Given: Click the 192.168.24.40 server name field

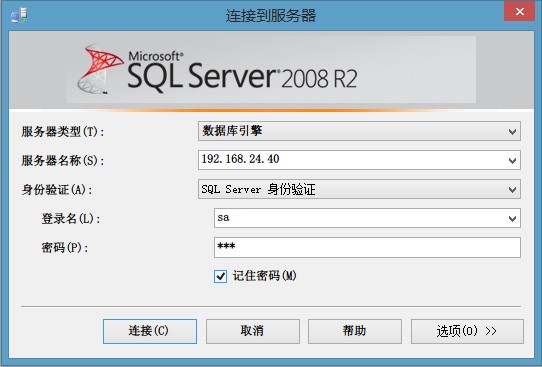Looking at the screenshot, I should 359,160.
